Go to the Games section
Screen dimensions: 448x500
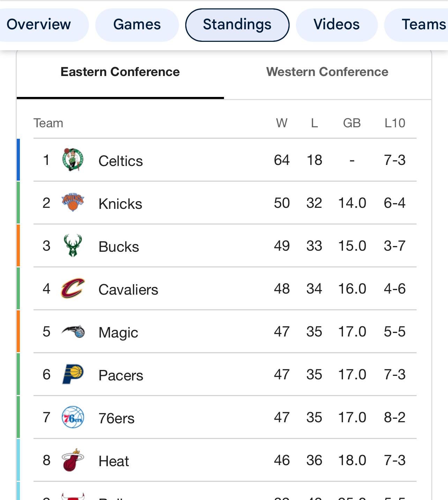137,24
